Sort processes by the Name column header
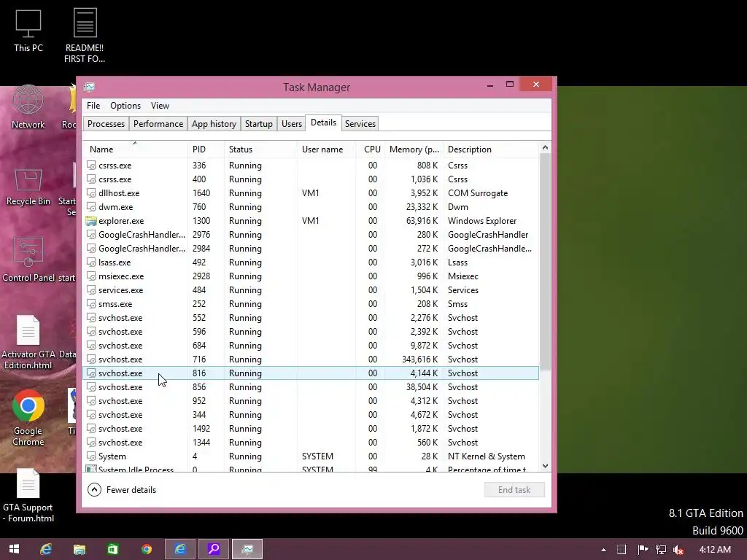 point(135,149)
